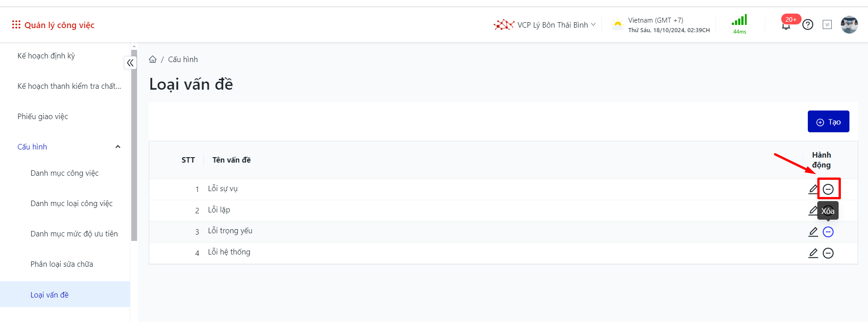Open Danh mục công việc menu item

64,173
